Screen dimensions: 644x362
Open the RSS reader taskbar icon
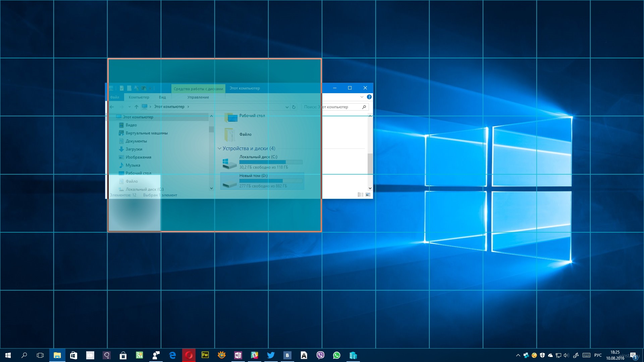[x=139, y=355]
